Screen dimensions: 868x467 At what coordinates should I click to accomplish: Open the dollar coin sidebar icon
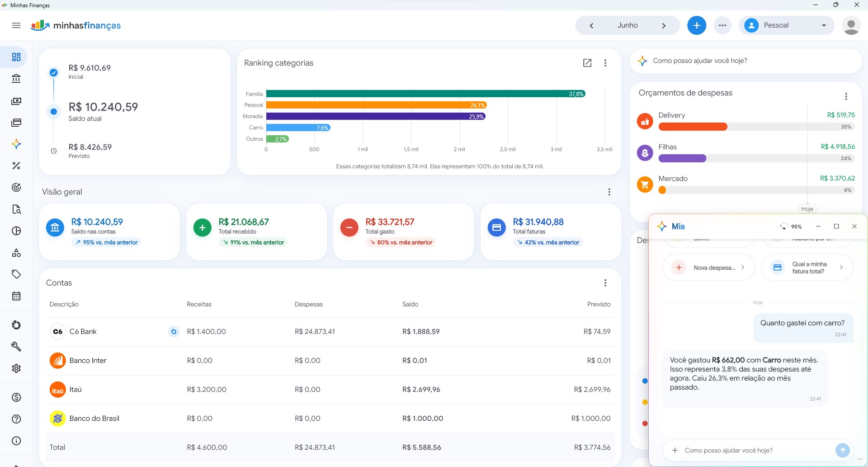[x=16, y=397]
